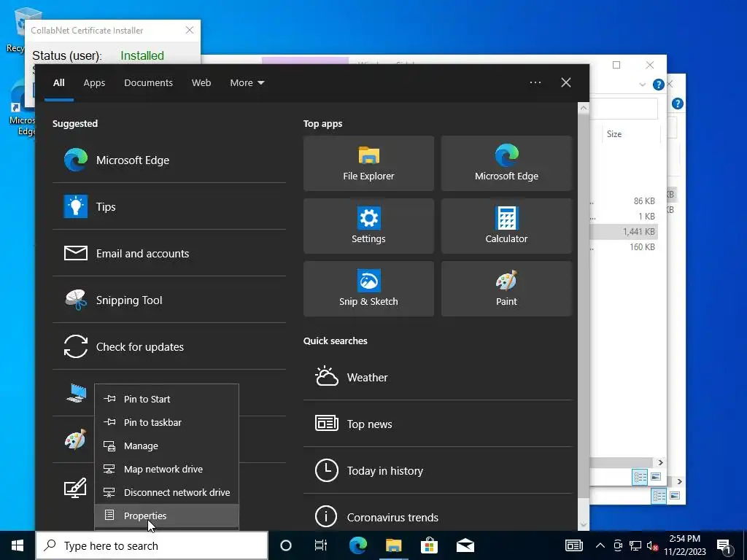
Task: Select Disconnect network drive menu entry
Action: point(167,492)
